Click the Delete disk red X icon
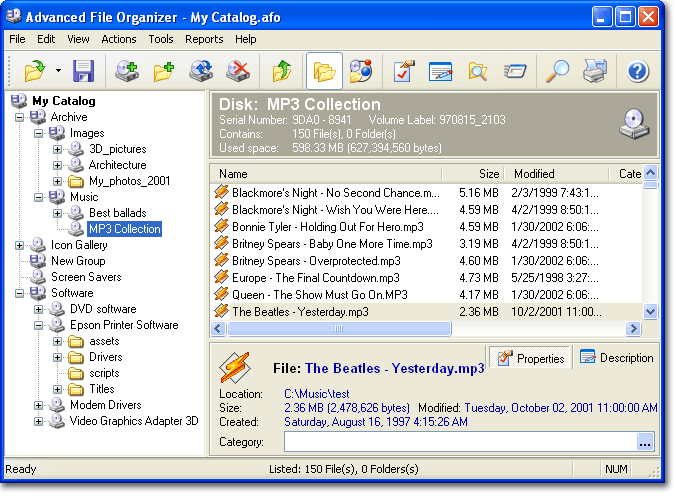The height and width of the screenshot is (496, 676). (238, 71)
